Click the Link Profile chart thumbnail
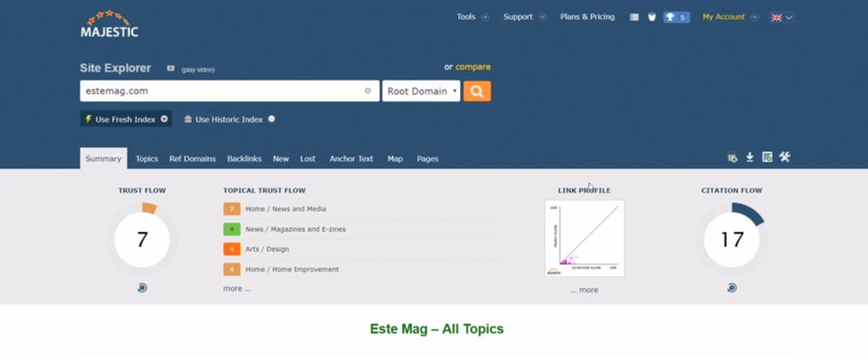The width and height of the screenshot is (868, 357). pyautogui.click(x=584, y=238)
